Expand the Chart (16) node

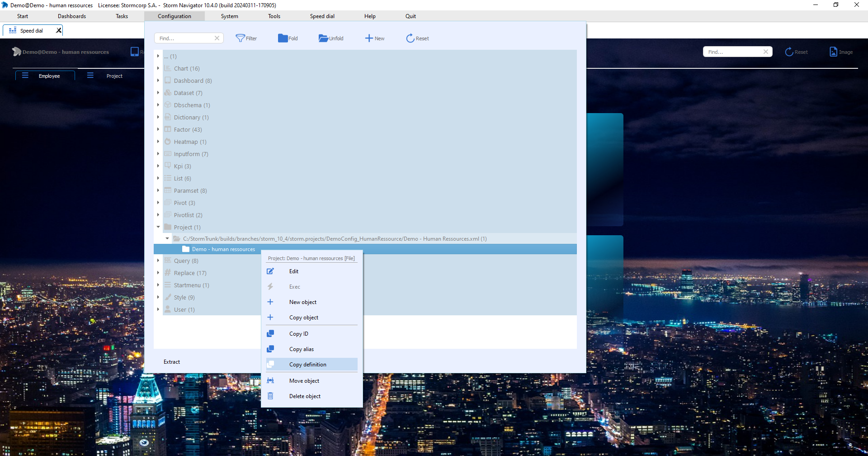coord(158,68)
